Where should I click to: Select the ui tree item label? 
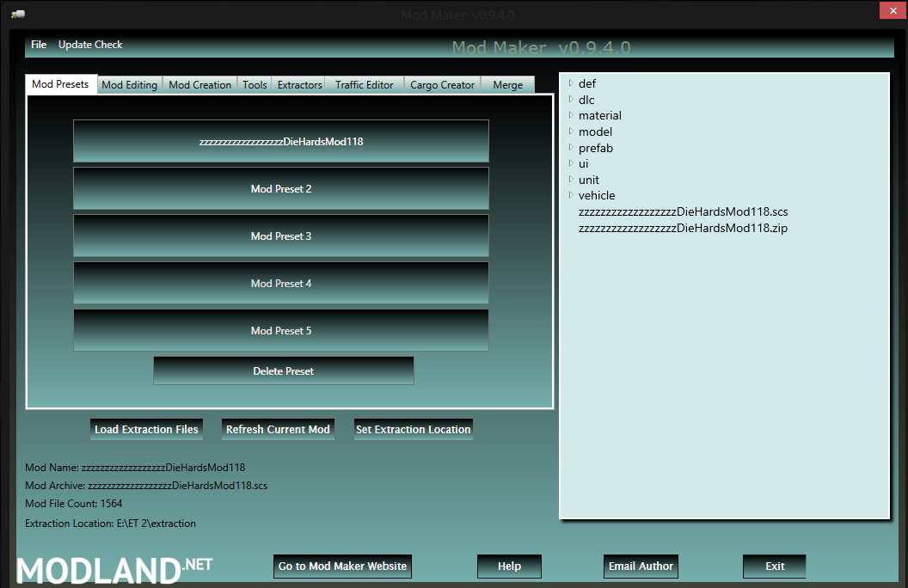click(584, 164)
